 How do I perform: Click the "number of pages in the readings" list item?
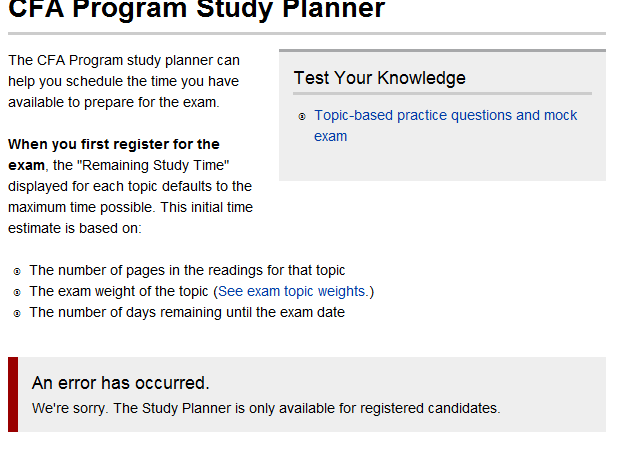[x=187, y=270]
